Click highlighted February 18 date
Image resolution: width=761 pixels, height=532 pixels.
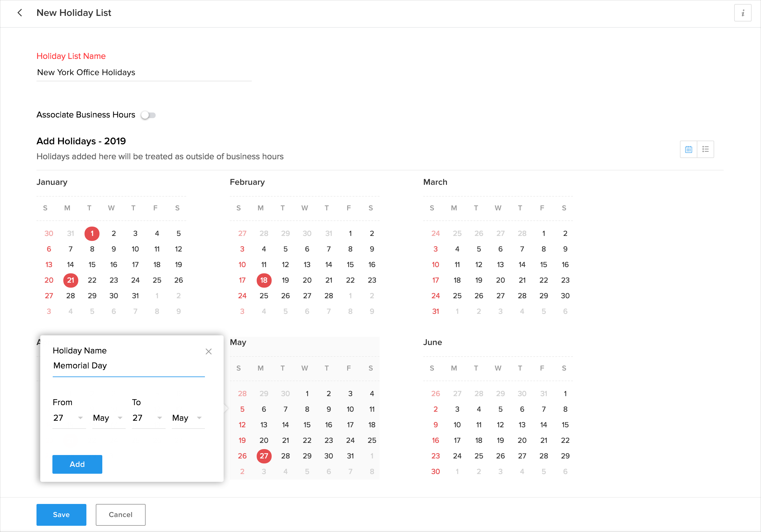click(x=264, y=280)
